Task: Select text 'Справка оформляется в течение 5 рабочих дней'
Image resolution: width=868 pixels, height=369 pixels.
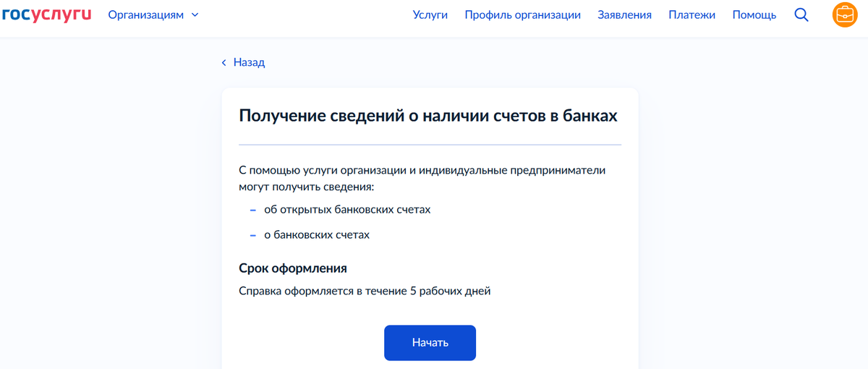Action: coord(365,292)
